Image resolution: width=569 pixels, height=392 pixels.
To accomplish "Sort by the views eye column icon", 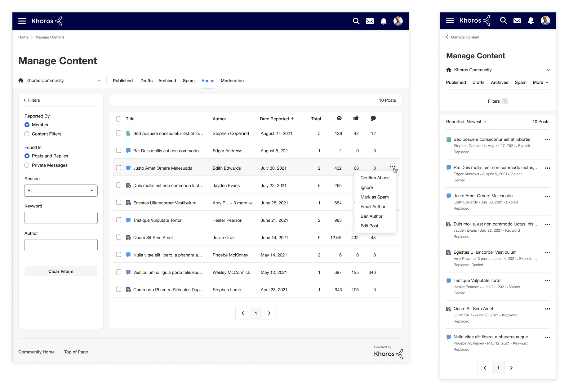I will pyautogui.click(x=339, y=118).
